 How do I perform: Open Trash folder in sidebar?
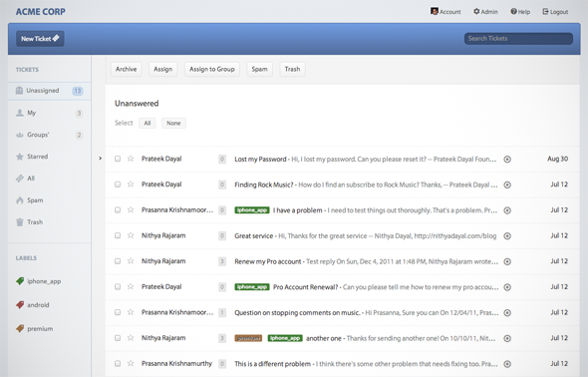click(x=49, y=222)
